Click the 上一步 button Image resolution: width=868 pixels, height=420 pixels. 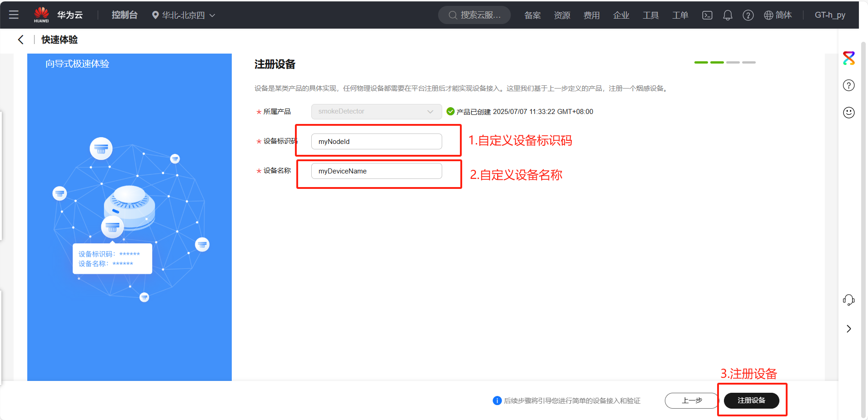[x=691, y=400]
